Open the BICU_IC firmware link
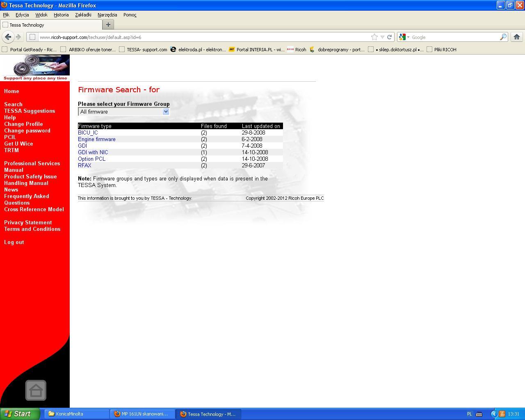 [88, 132]
